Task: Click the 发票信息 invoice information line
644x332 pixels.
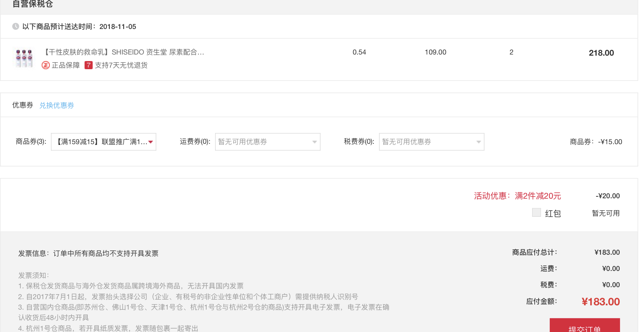Action: pos(88,254)
